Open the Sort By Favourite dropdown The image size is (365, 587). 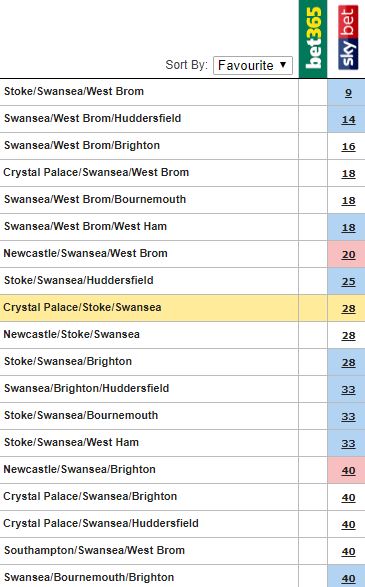(253, 66)
